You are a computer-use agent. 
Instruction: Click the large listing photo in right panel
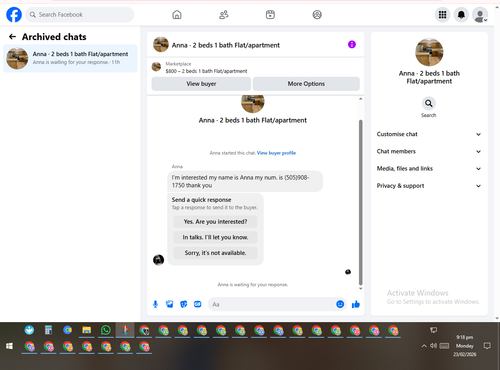pyautogui.click(x=429, y=52)
